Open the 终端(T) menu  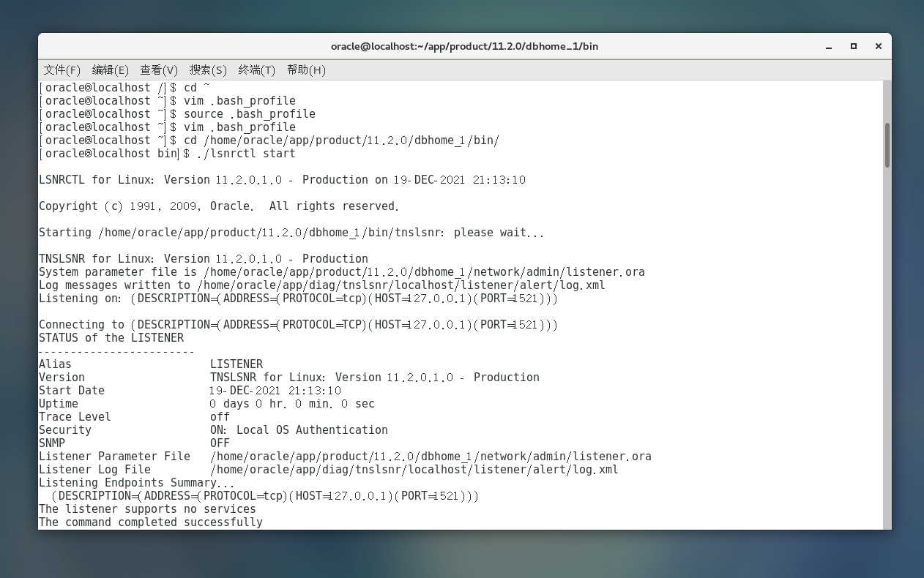click(x=257, y=70)
